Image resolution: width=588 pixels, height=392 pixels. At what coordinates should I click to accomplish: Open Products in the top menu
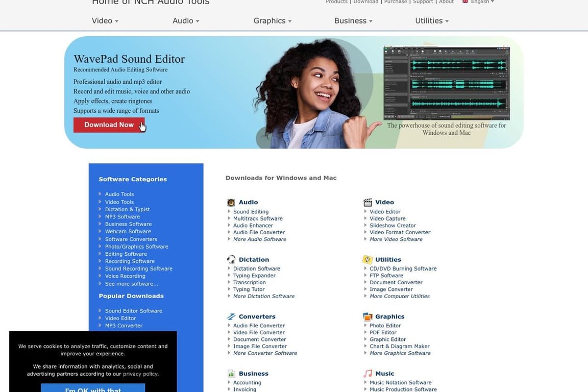click(336, 2)
